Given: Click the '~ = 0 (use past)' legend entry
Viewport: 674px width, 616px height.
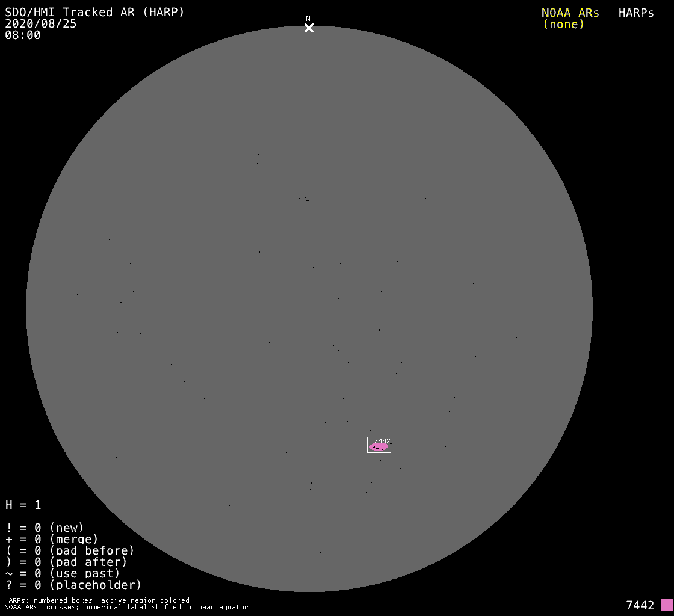Looking at the screenshot, I should click(63, 573).
